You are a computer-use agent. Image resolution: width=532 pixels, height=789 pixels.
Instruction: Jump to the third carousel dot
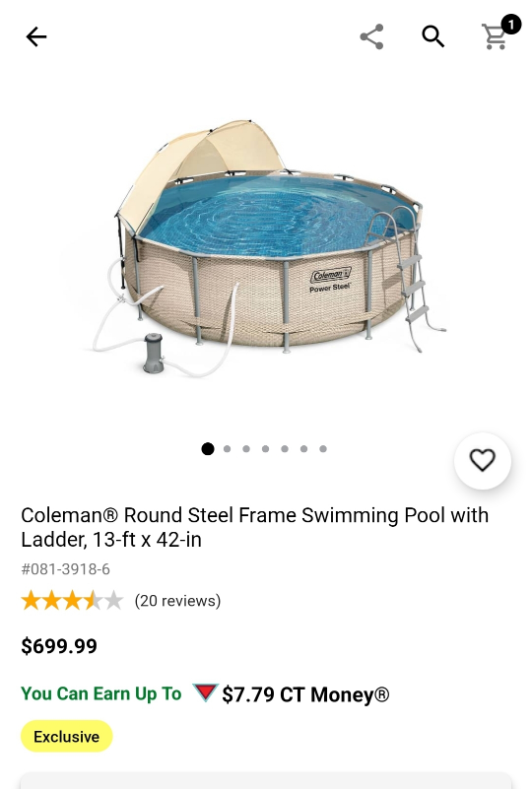[246, 449]
